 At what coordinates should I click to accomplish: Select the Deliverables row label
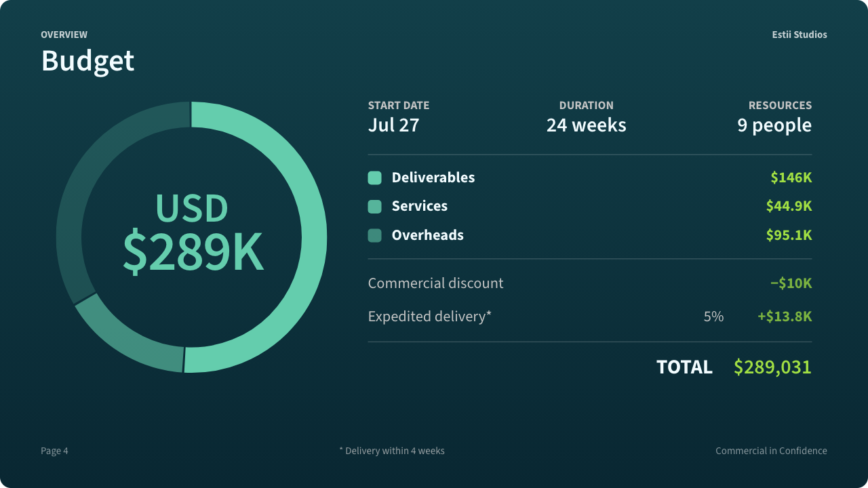point(433,178)
